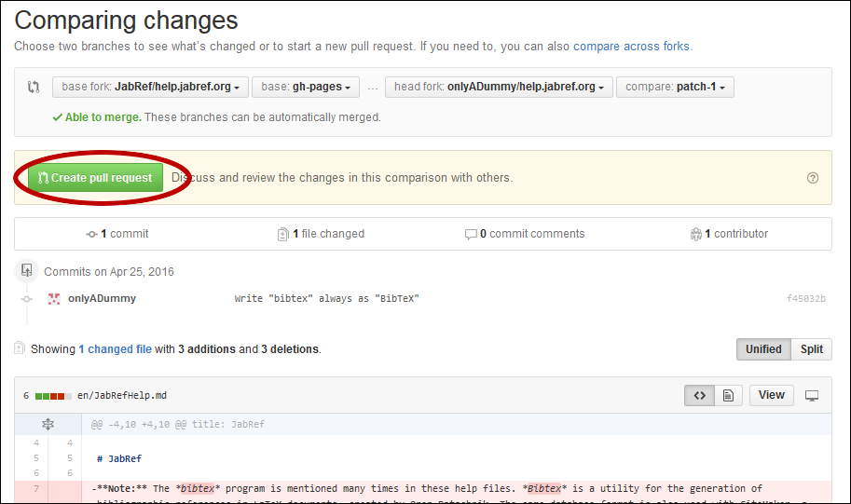This screenshot has height=504, width=851.
Task: Show source diff view icon
Action: pyautogui.click(x=699, y=396)
